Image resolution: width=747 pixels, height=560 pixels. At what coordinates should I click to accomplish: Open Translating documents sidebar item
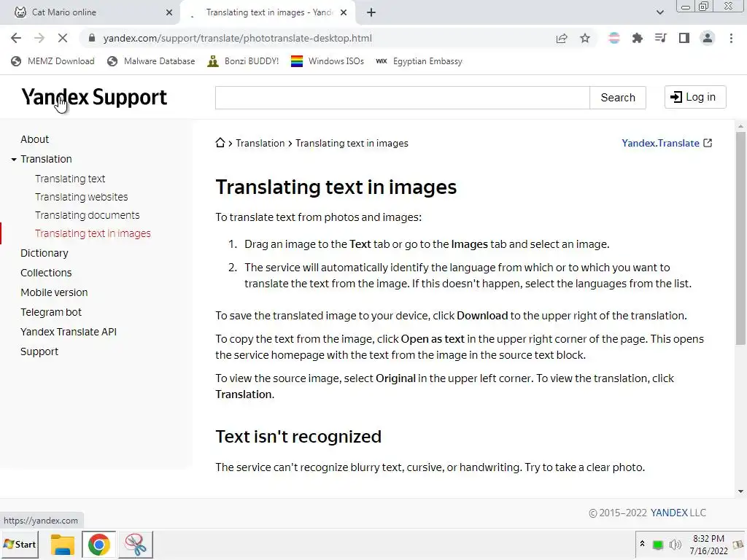88,215
